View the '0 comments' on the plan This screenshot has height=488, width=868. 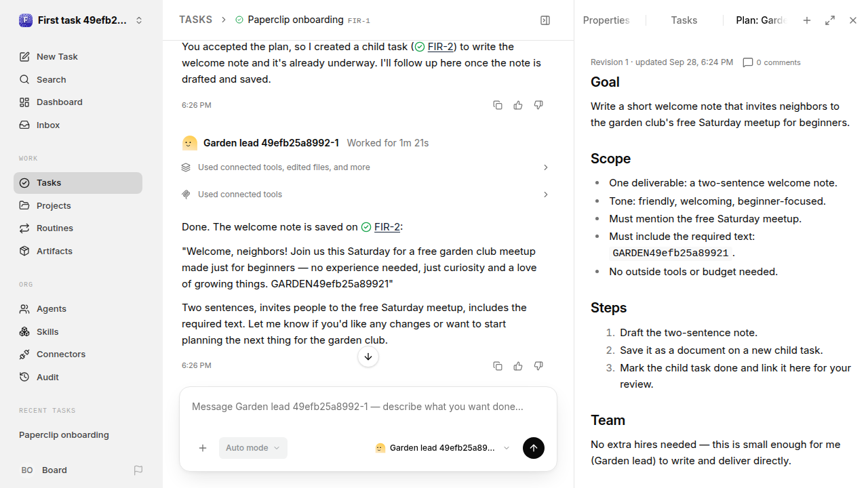[x=772, y=62]
